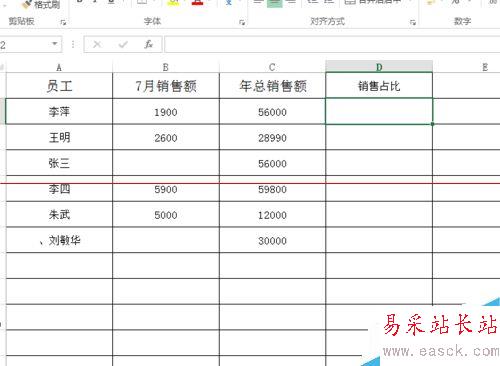Screen dimensions: 500x366
Task: Select column B header
Action: [166, 67]
